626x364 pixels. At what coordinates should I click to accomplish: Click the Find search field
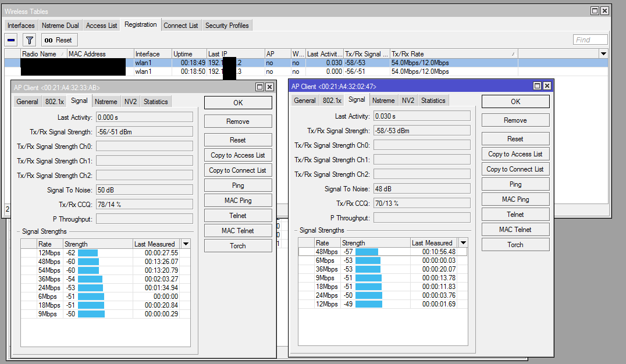coord(590,40)
